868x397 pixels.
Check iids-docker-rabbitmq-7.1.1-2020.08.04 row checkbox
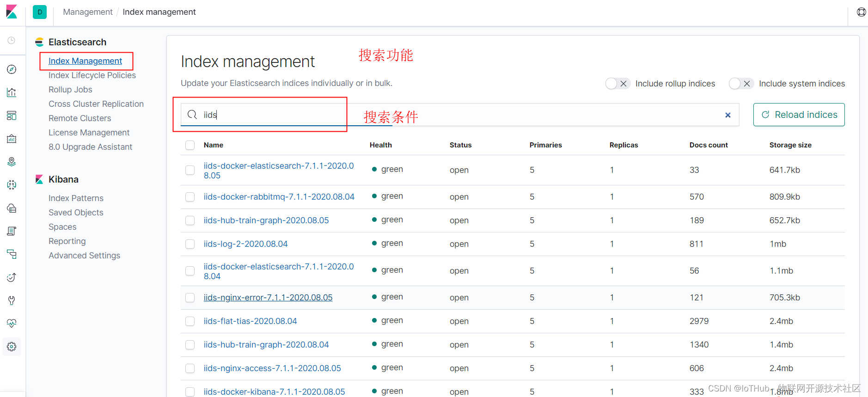click(x=190, y=197)
